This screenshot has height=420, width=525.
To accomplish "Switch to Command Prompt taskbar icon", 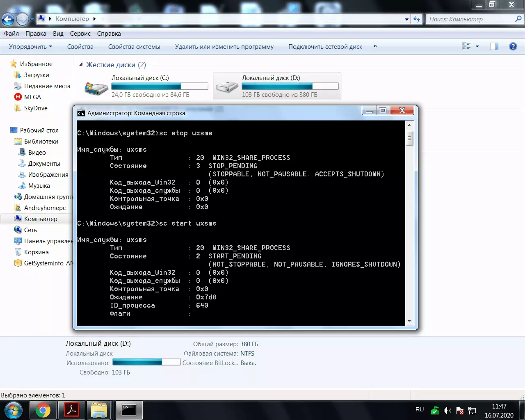I will tap(129, 410).
